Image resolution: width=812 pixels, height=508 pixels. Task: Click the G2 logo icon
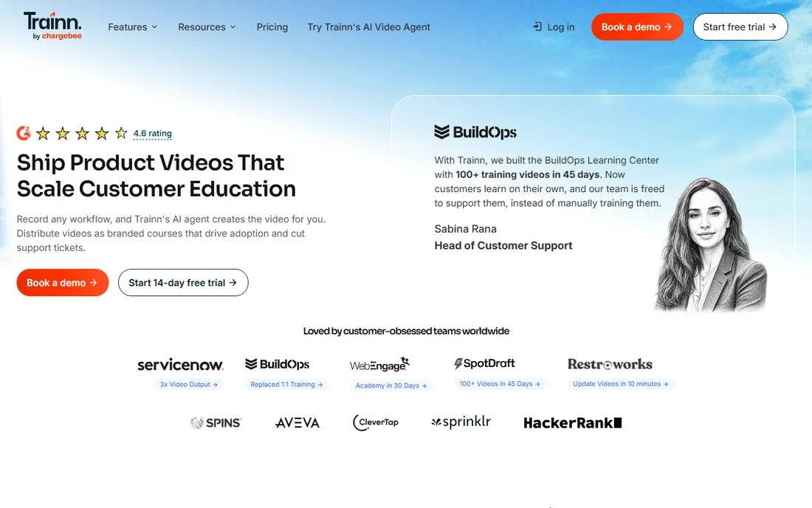pyautogui.click(x=24, y=134)
